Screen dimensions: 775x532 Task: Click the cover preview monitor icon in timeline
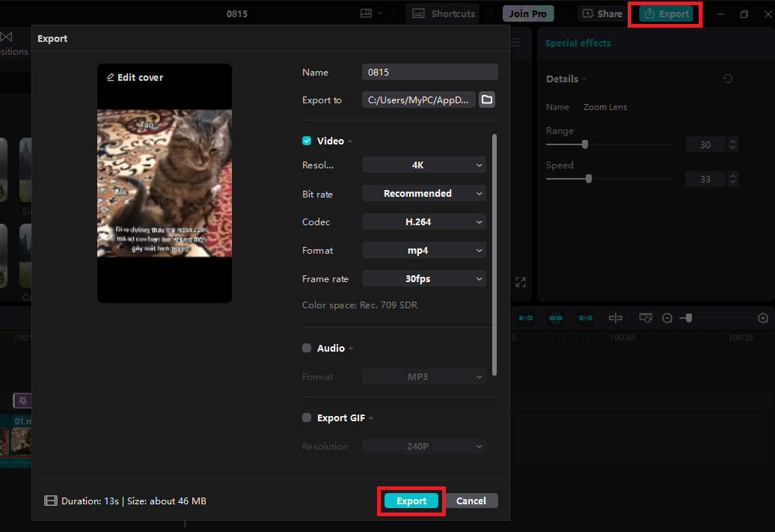point(646,318)
